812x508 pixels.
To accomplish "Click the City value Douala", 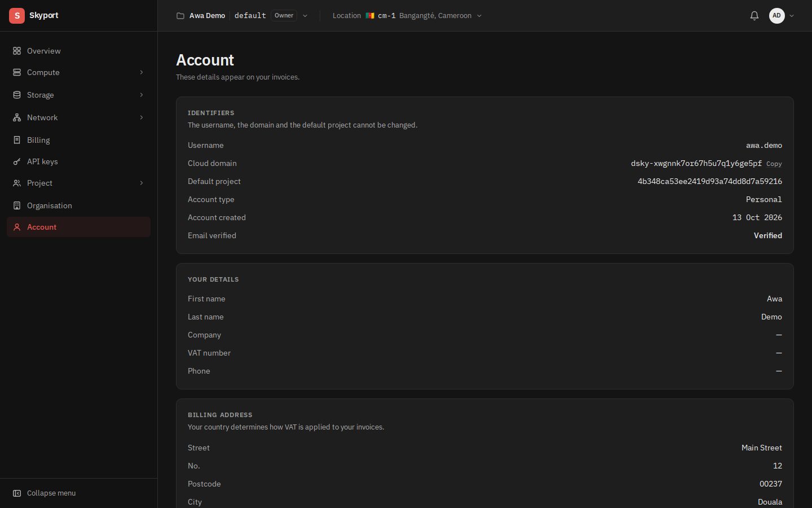I will click(x=770, y=502).
